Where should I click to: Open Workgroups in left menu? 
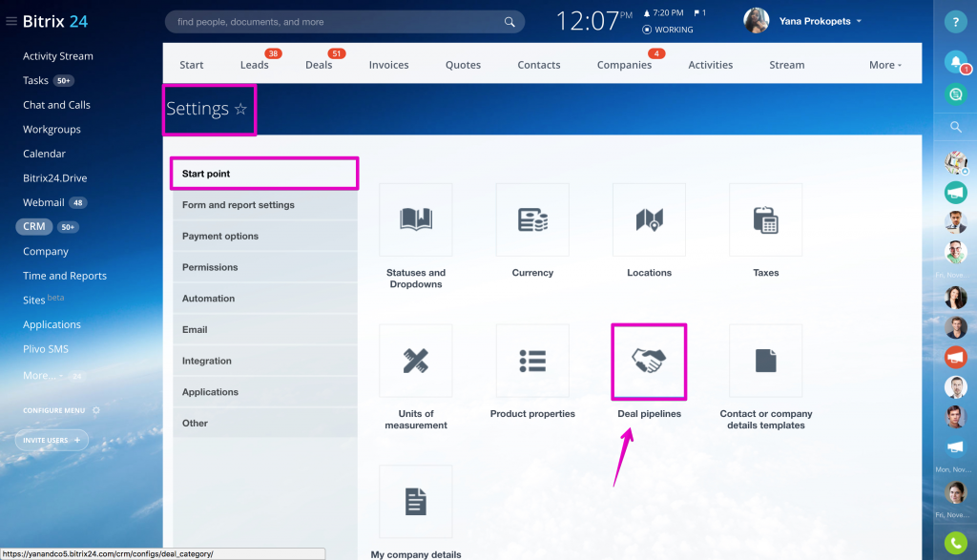pyautogui.click(x=52, y=129)
